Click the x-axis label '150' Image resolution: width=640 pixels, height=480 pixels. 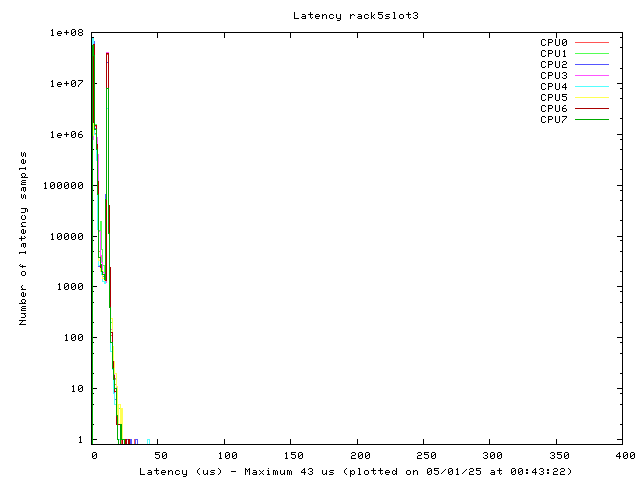293,456
